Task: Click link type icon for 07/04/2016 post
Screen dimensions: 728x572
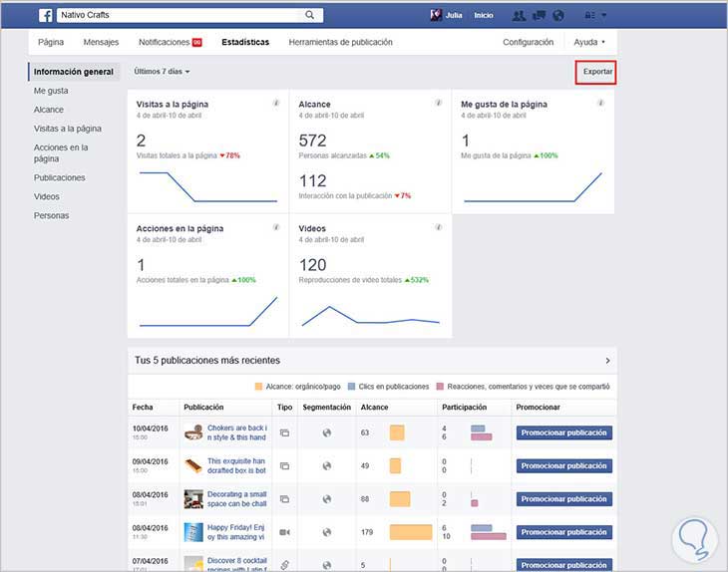Action: 284,565
